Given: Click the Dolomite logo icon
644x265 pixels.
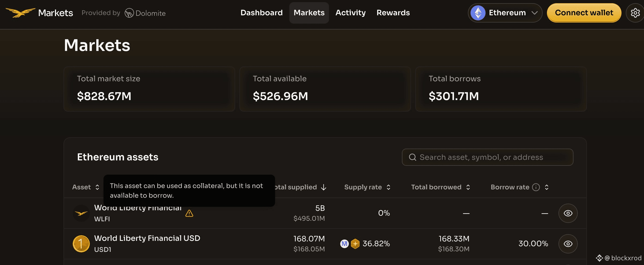Looking at the screenshot, I should [x=129, y=13].
